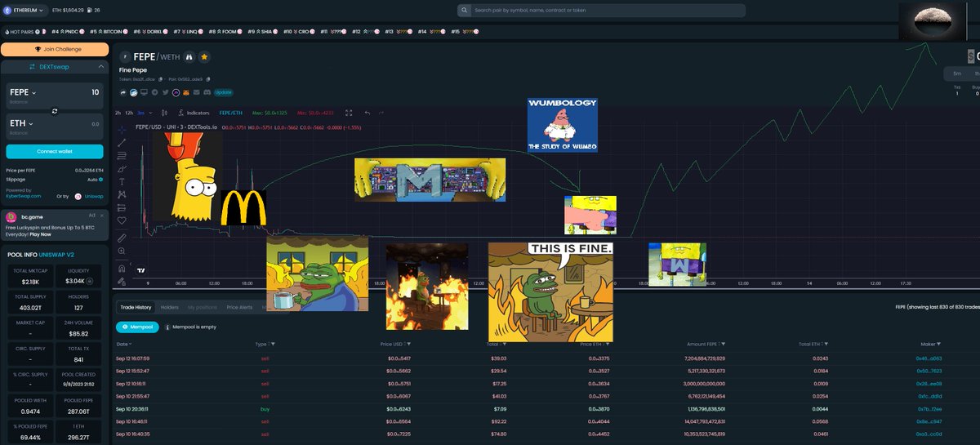This screenshot has width=980, height=445.
Task: Click binoculars icon next to FEPE/WETH
Action: click(189, 57)
